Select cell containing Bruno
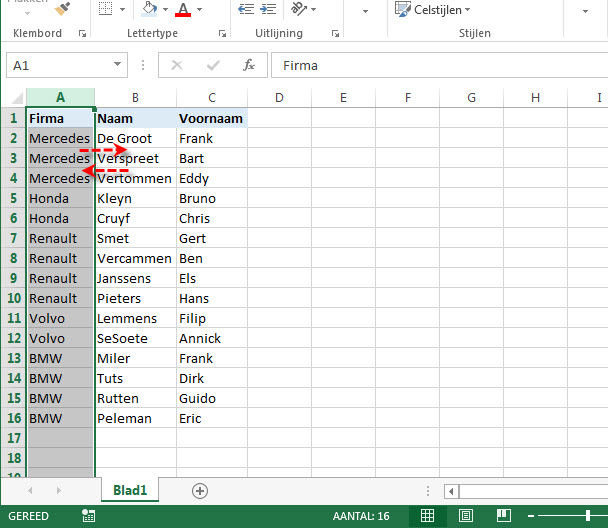Screen dimensions: 608x528 click(212, 198)
